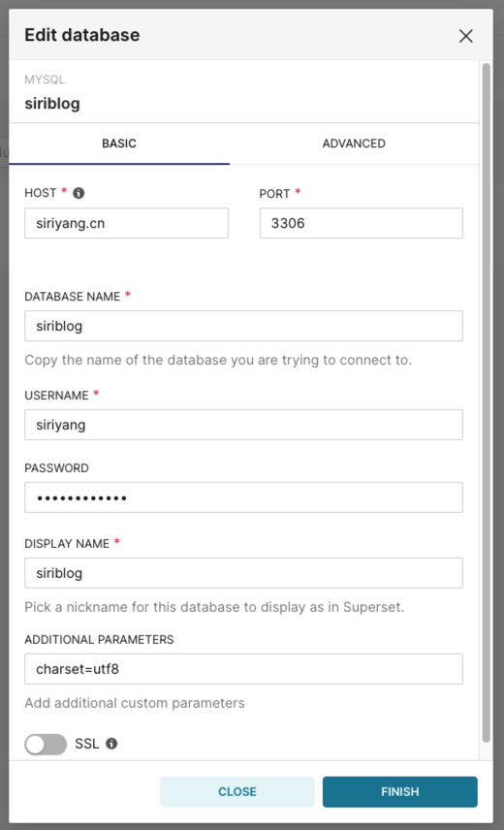Screen dimensions: 504x830
Task: Close the Edit database dialog with X
Action: pos(465,36)
